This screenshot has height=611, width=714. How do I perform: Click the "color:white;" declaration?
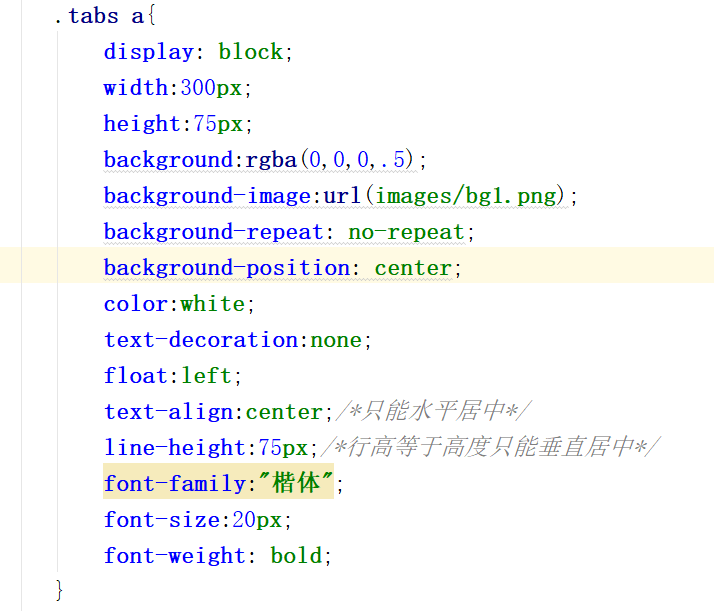[x=179, y=304]
